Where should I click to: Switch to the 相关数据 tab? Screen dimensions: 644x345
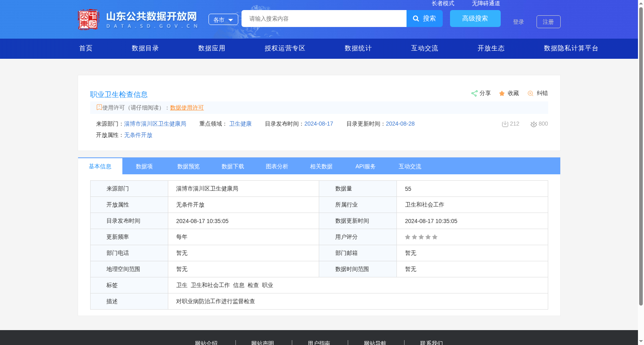coord(322,166)
